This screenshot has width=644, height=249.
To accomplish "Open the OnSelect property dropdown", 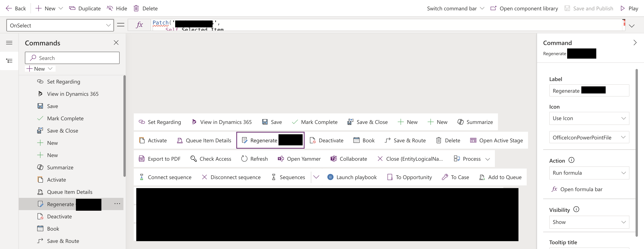I will point(60,25).
